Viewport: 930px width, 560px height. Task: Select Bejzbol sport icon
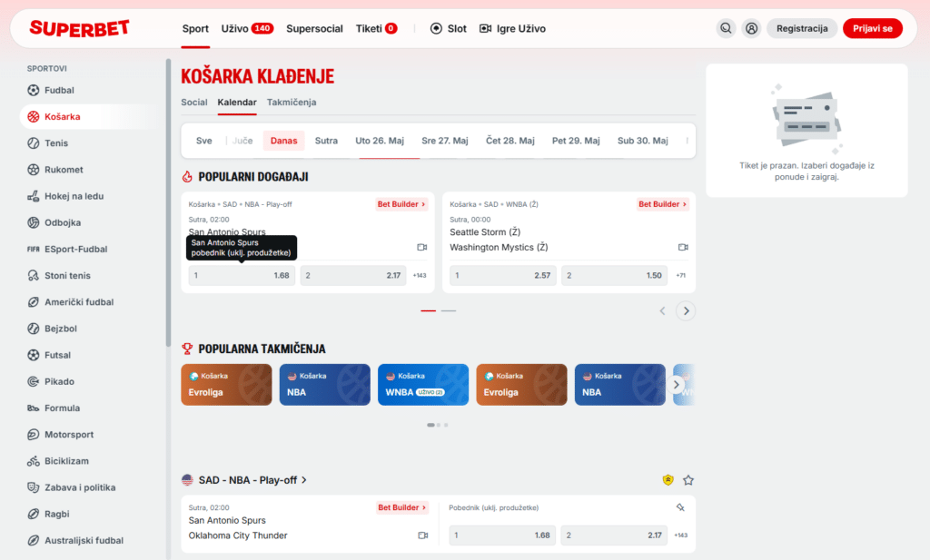pyautogui.click(x=34, y=329)
